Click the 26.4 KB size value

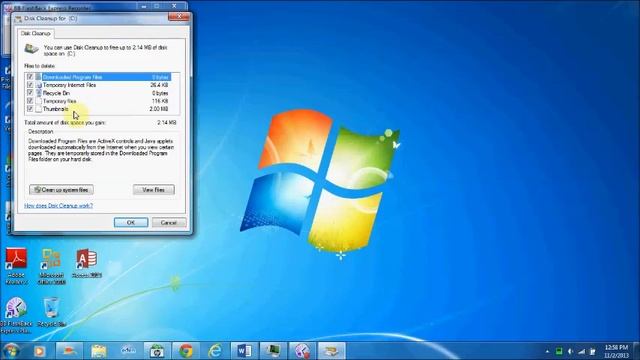click(159, 85)
